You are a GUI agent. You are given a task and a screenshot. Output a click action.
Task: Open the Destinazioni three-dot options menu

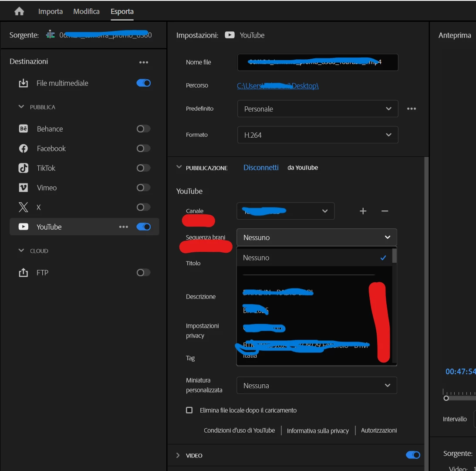(144, 62)
